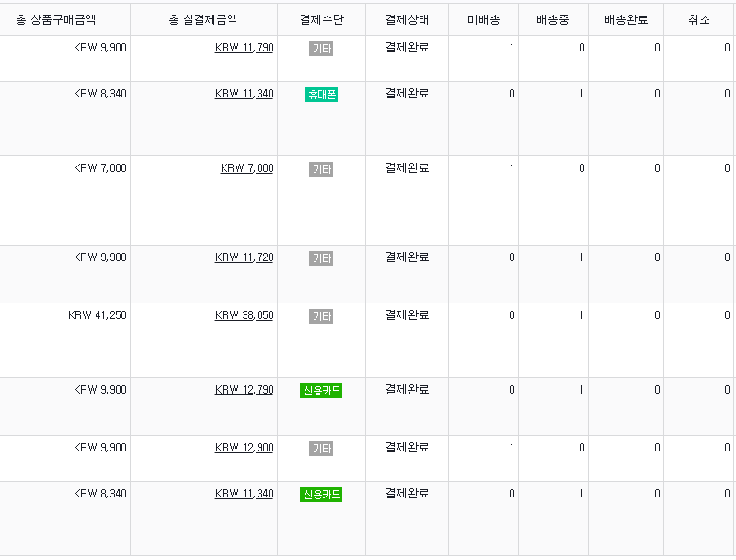The height and width of the screenshot is (560, 736).
Task: Open the KRW 12,900 payment amount link
Action: 244,448
